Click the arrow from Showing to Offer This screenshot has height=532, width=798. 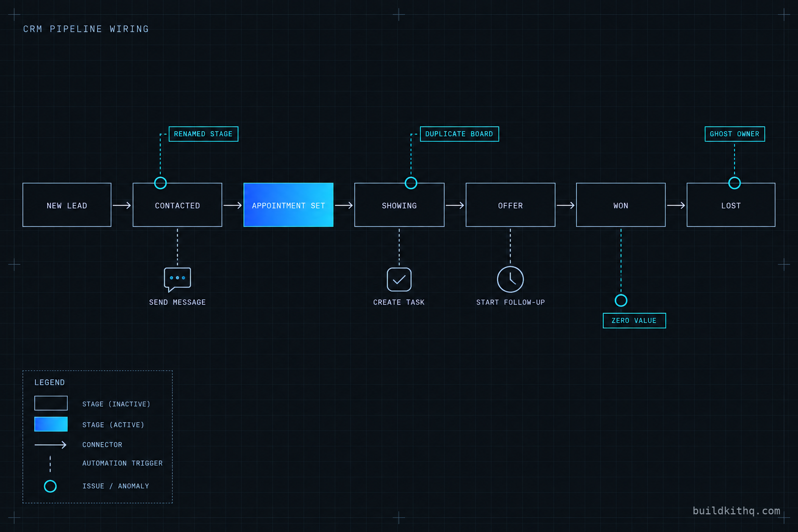(x=455, y=205)
